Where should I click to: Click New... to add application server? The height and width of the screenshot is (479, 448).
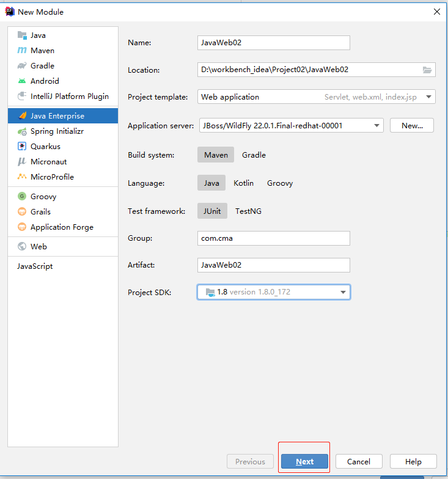[412, 126]
